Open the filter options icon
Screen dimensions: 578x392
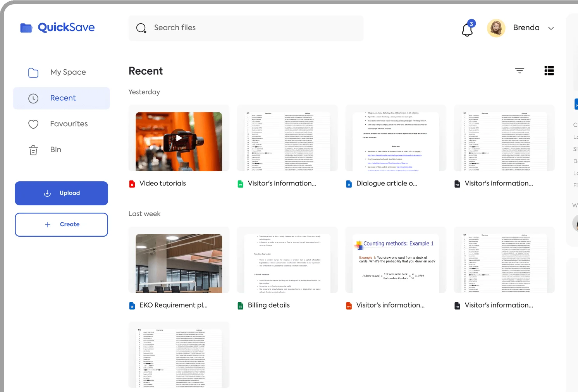pyautogui.click(x=519, y=70)
